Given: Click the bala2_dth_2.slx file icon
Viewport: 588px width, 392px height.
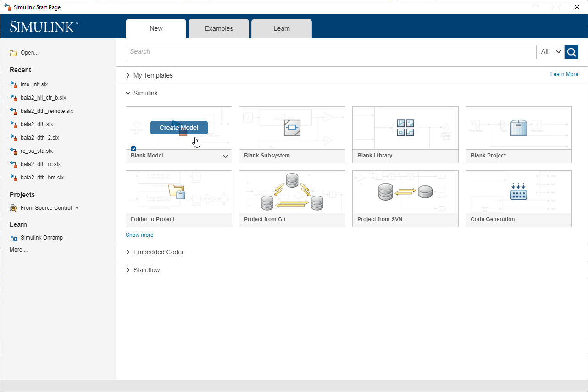Looking at the screenshot, I should click(13, 138).
